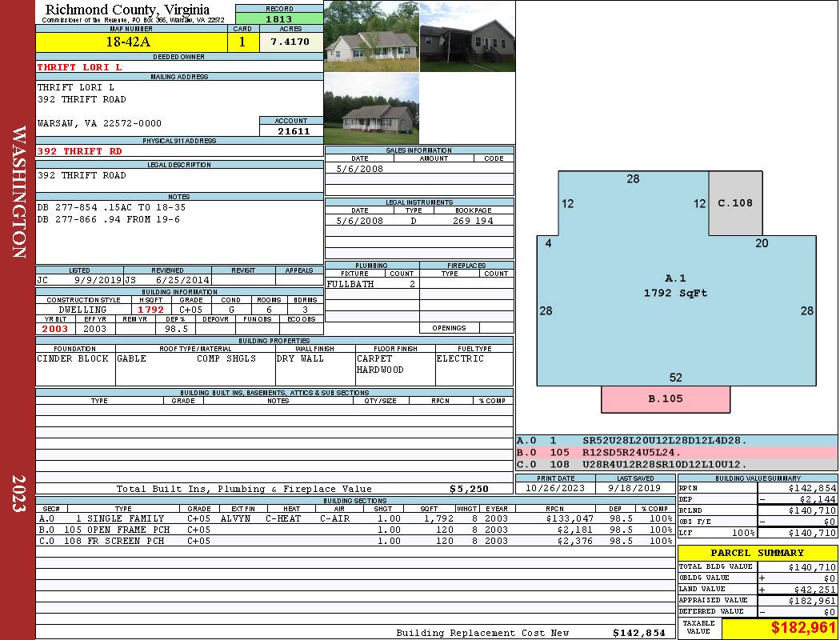This screenshot has width=840, height=640.
Task: Select sketch code row B.0 105
Action: [677, 453]
